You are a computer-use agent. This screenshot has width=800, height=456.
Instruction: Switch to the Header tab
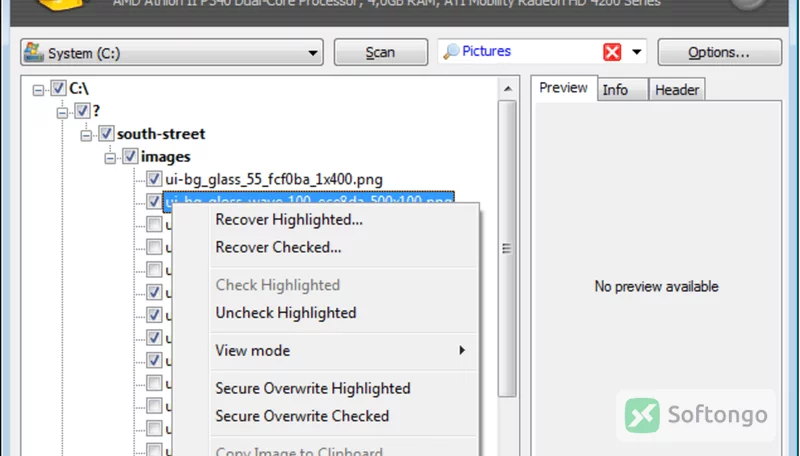point(677,90)
